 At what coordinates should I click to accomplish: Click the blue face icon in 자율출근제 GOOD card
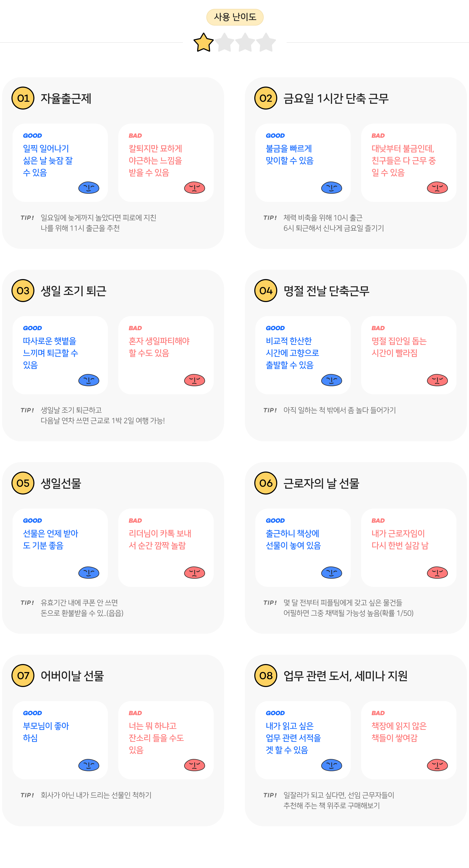(89, 188)
